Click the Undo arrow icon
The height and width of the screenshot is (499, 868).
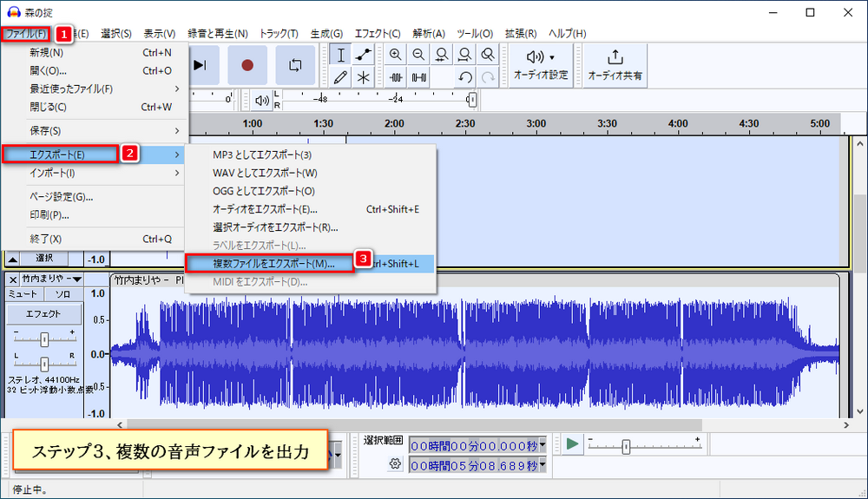pyautogui.click(x=465, y=77)
